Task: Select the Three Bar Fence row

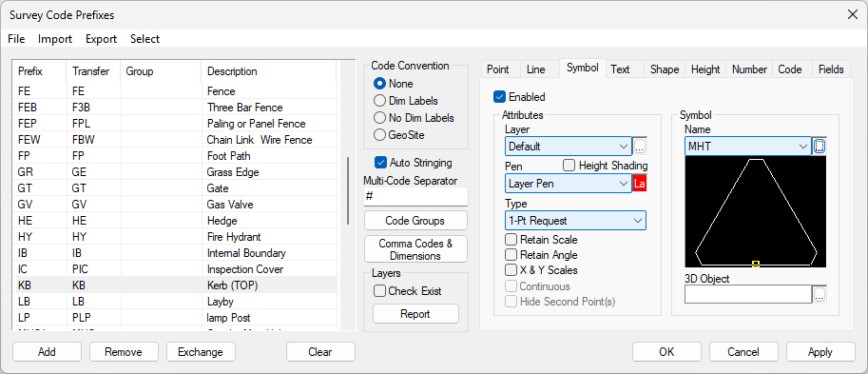Action: tap(175, 108)
